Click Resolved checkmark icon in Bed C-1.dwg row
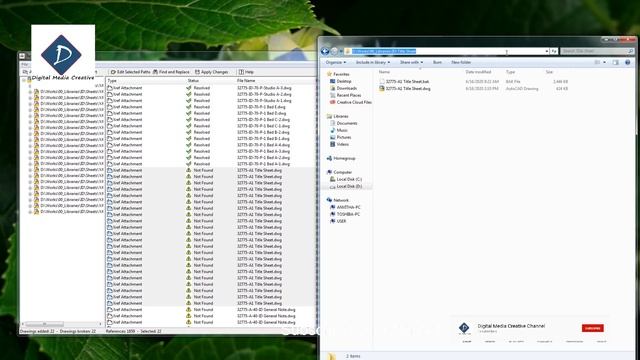Image resolution: width=640 pixels, height=360 pixels. click(189, 126)
